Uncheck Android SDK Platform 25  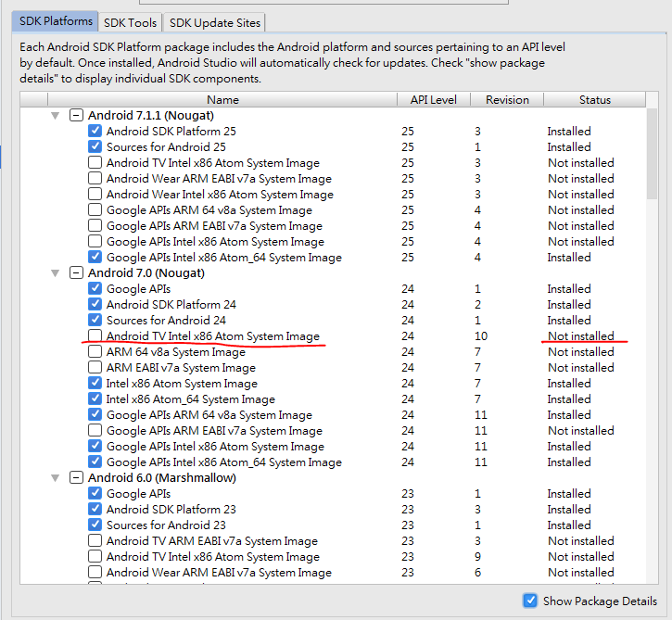click(95, 131)
